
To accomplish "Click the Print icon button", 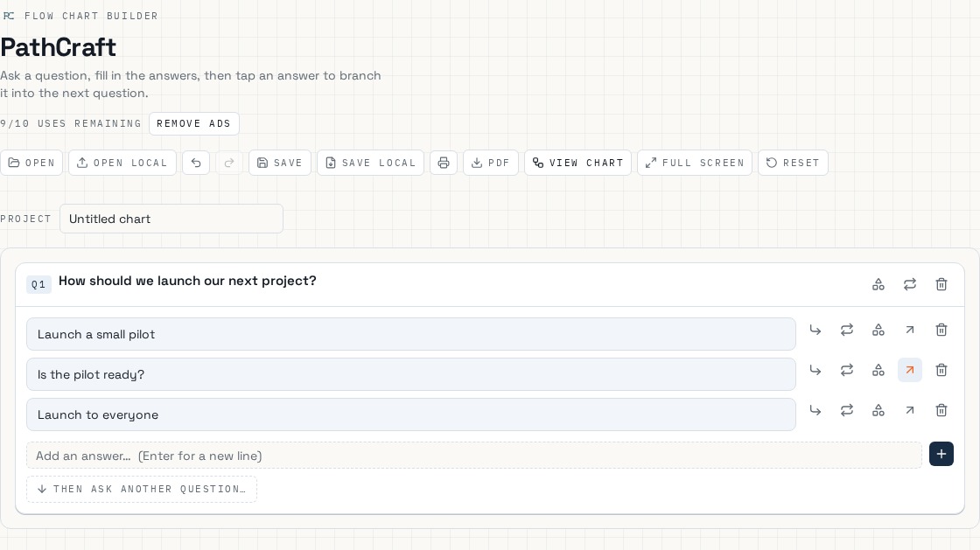I will (x=443, y=163).
